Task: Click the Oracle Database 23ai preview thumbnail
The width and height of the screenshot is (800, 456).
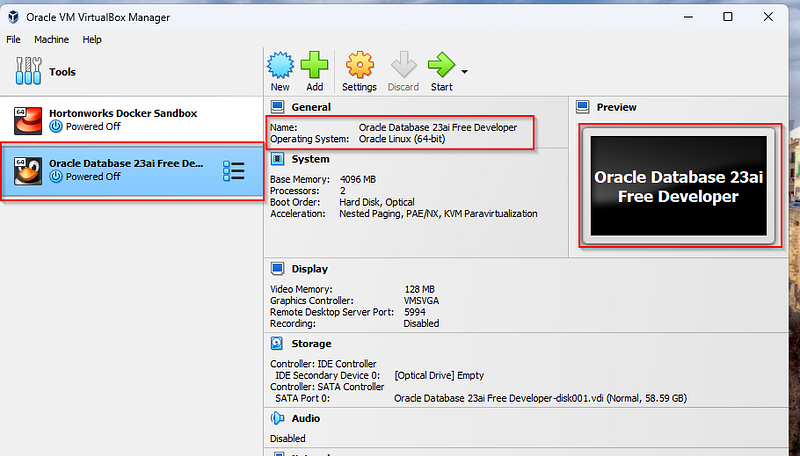Action: click(x=679, y=186)
